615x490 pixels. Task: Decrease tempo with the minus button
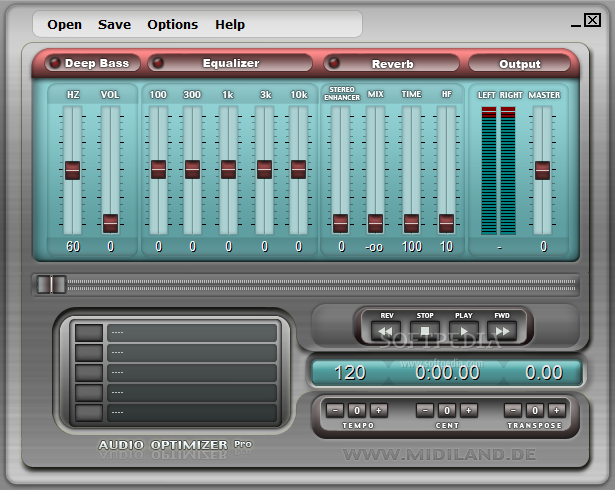click(x=335, y=410)
